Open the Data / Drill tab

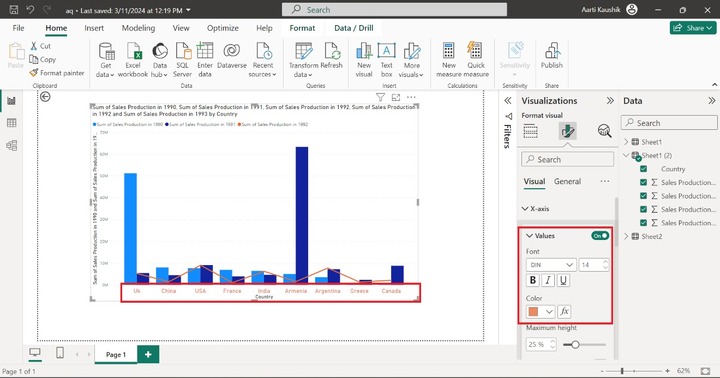click(354, 28)
